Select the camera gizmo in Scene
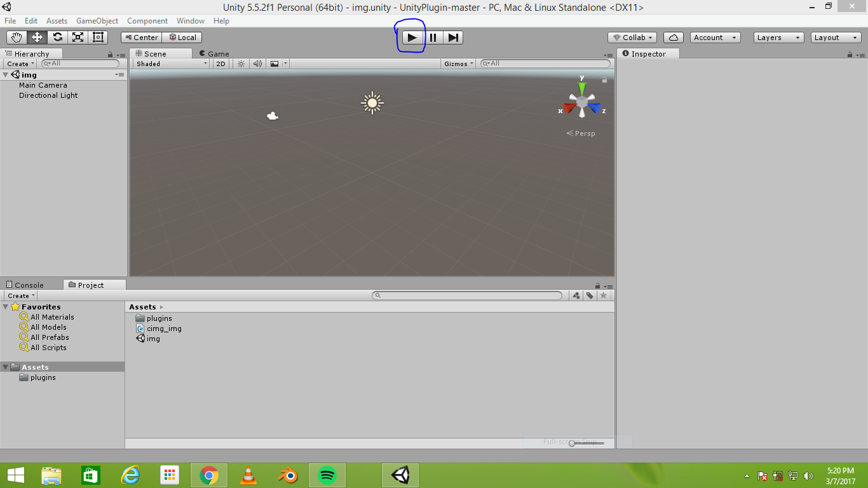Screen dimensions: 868x488 pos(273,116)
